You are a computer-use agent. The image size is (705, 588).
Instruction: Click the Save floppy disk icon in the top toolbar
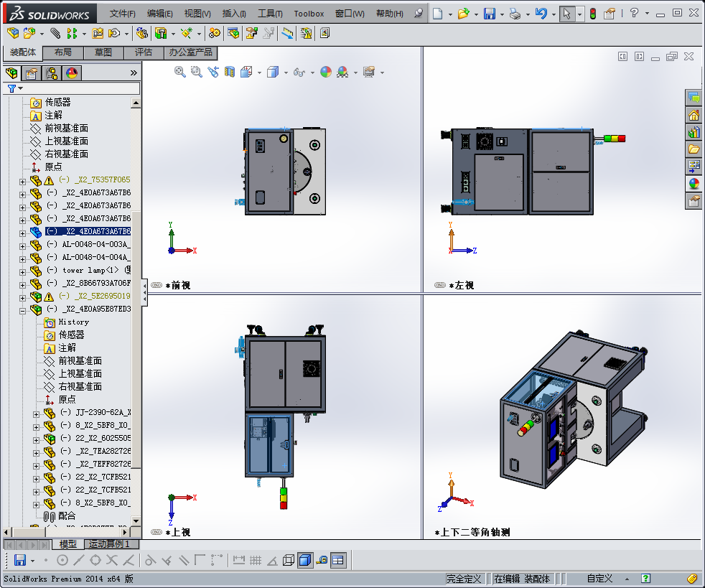click(490, 14)
